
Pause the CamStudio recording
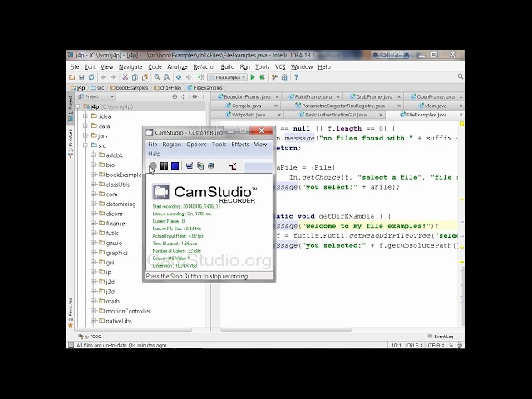[165, 166]
